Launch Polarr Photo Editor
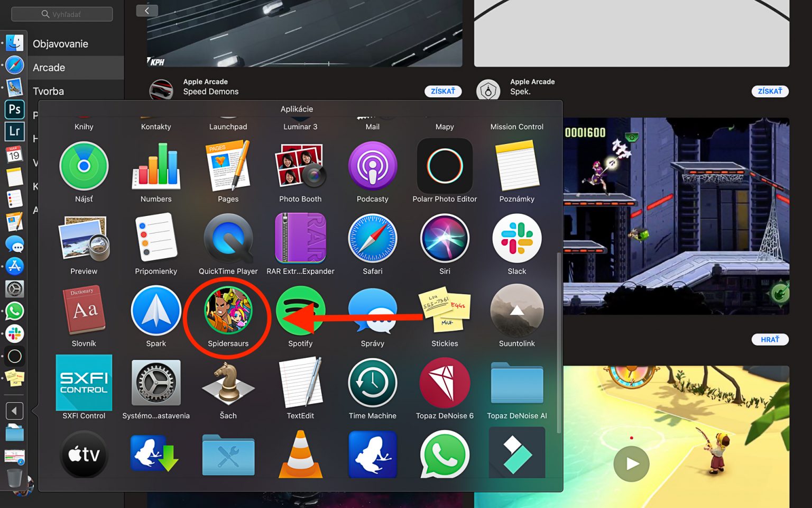812x508 pixels. coord(445,166)
